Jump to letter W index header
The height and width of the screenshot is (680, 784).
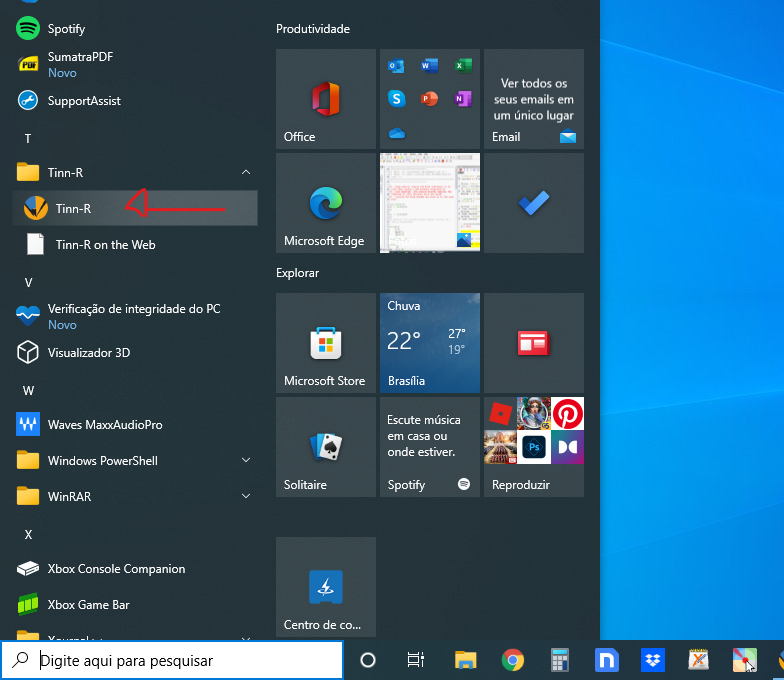point(28,390)
